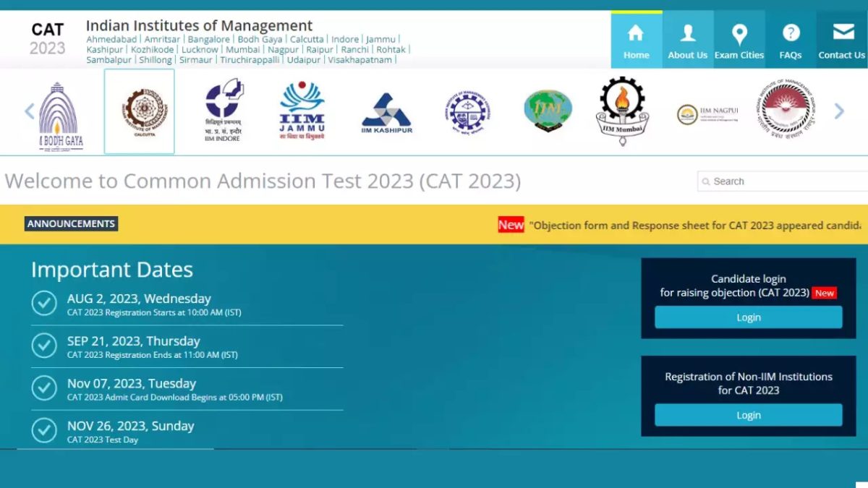Click the Home icon in navigation bar

pos(635,33)
